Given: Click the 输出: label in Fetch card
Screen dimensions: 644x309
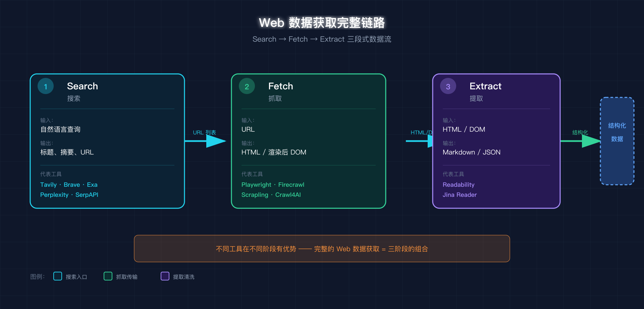Looking at the screenshot, I should pos(248,143).
